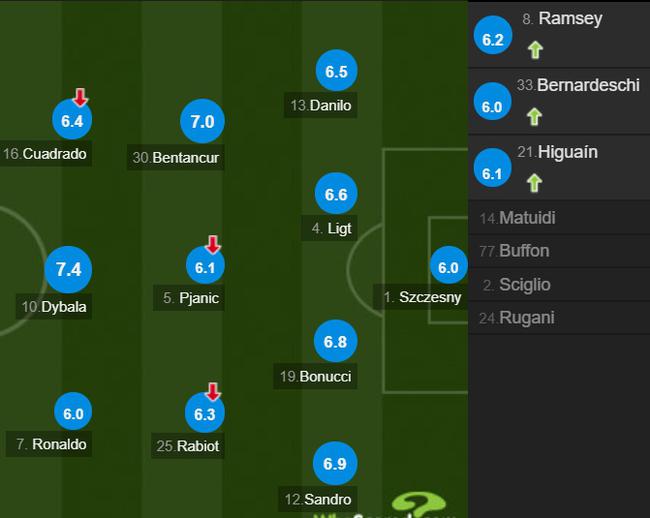The image size is (650, 518).
Task: Select Sandro's 6.9 rating badge
Action: click(x=335, y=463)
